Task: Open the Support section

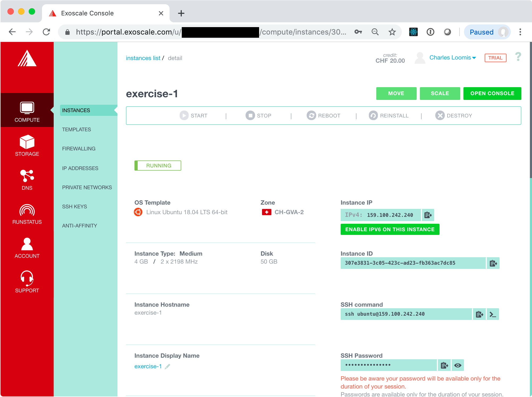Action: 27,282
